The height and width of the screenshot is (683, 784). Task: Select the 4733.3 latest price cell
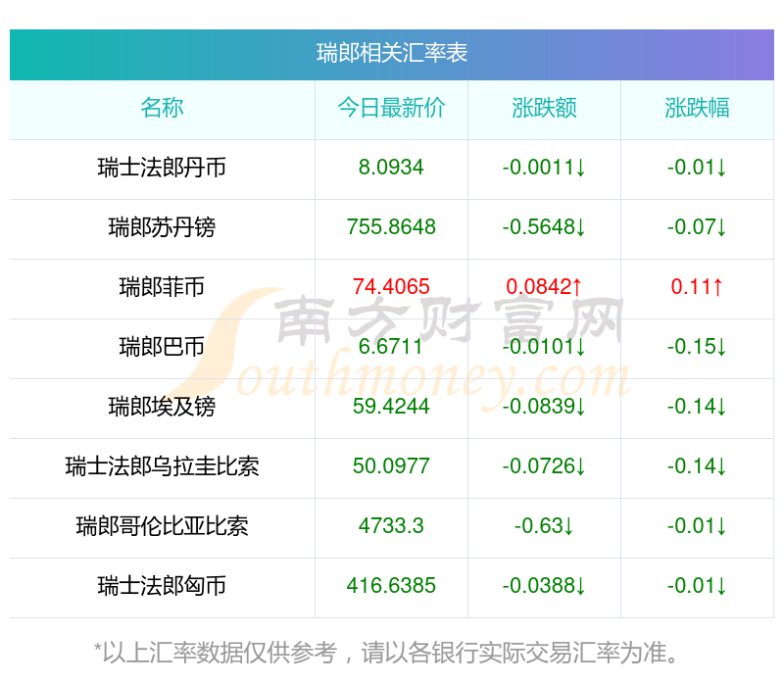[x=391, y=525]
